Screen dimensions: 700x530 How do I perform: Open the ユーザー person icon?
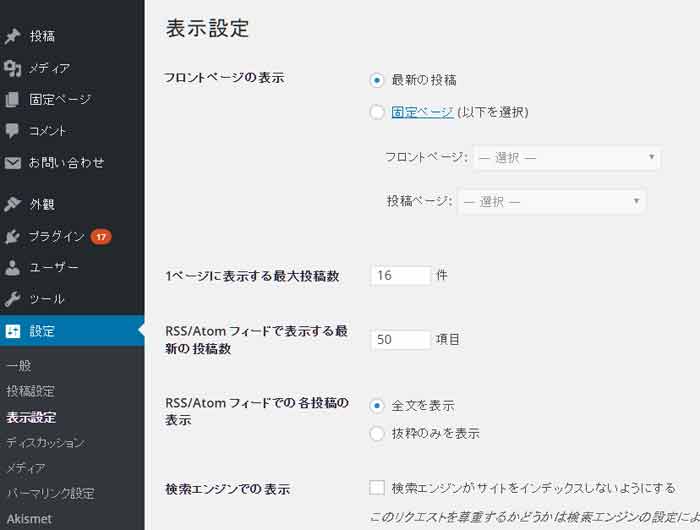(12, 267)
